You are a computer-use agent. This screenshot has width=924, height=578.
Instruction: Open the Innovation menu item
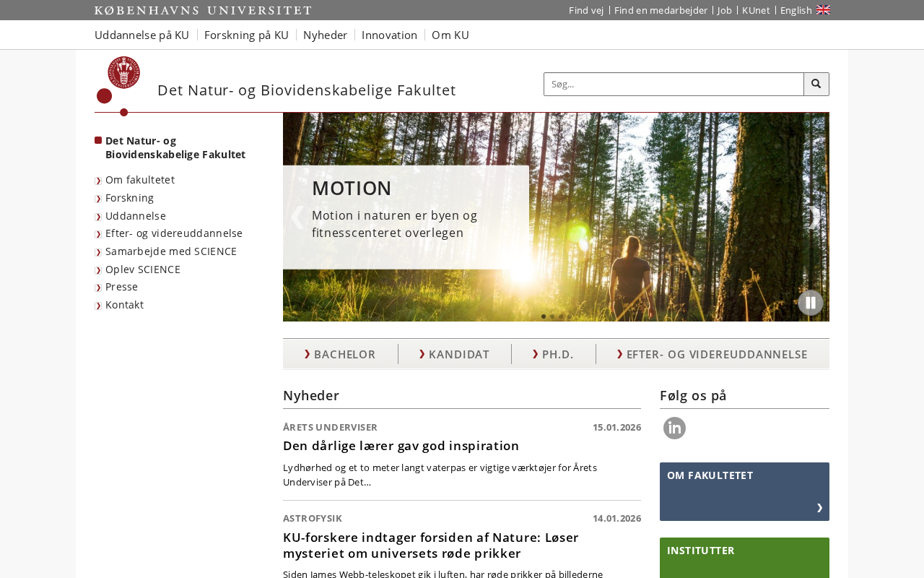click(389, 35)
